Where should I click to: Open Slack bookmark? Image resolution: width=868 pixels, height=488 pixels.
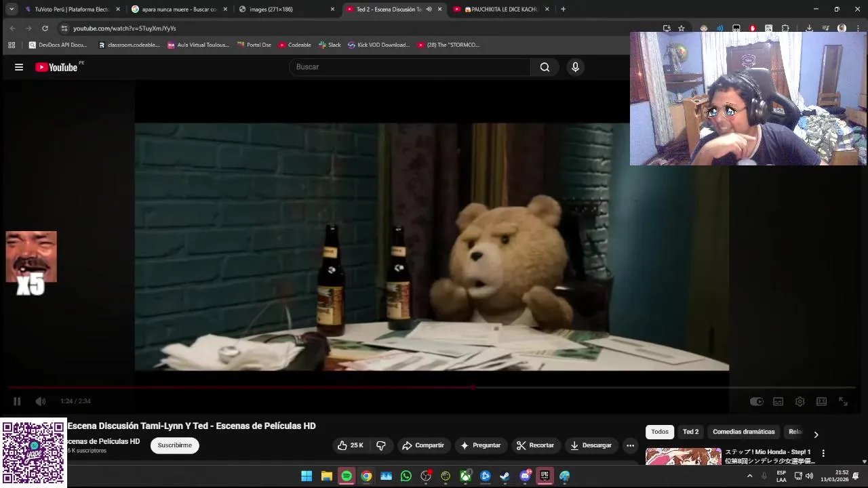point(330,45)
